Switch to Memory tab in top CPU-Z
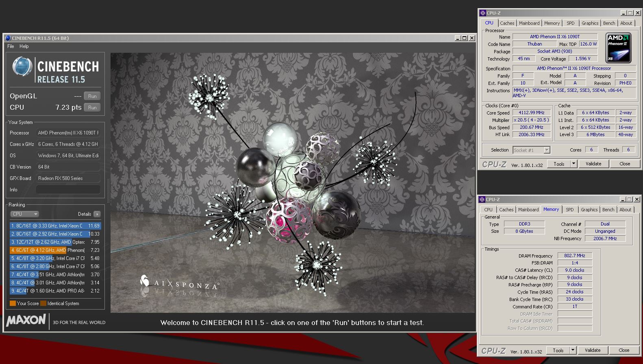The height and width of the screenshot is (364, 643). tap(552, 23)
